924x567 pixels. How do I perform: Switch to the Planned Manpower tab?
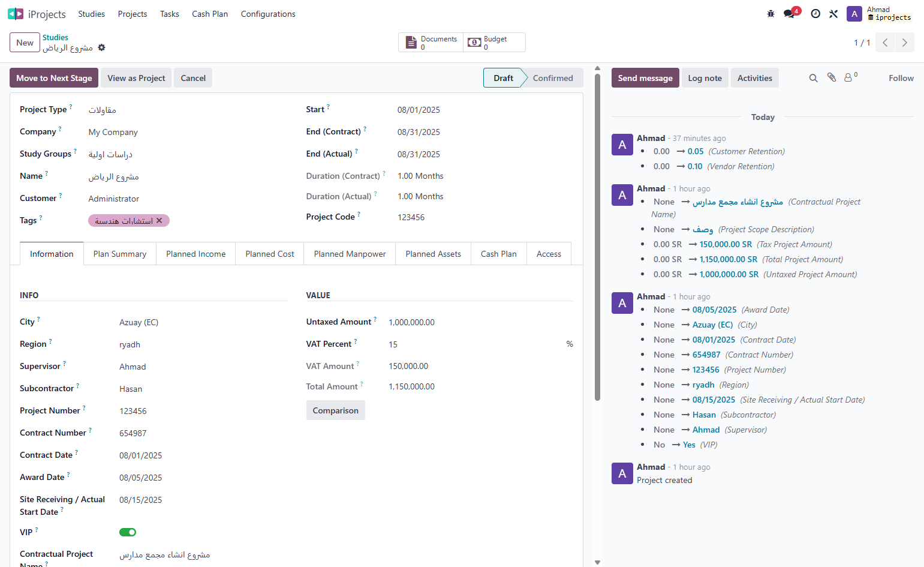click(350, 254)
